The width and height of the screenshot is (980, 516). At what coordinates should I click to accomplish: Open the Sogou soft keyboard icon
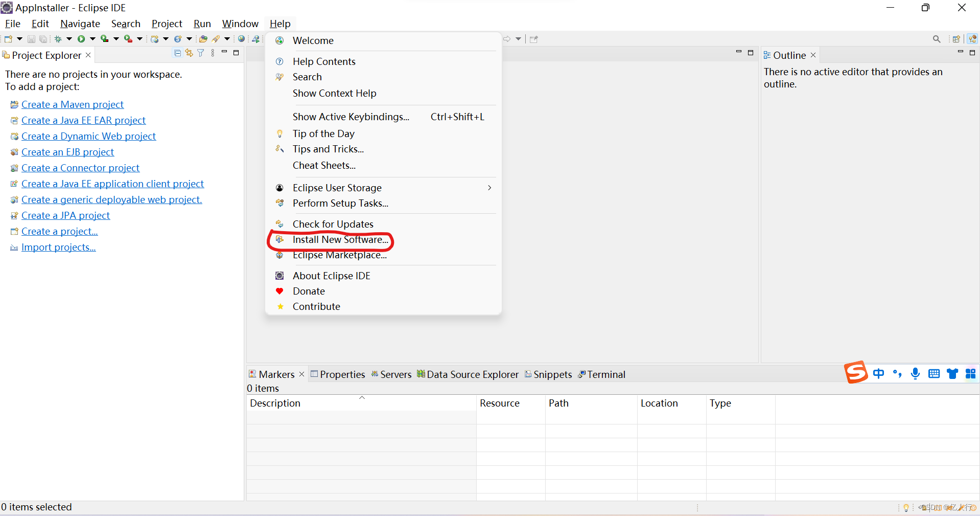(x=934, y=374)
